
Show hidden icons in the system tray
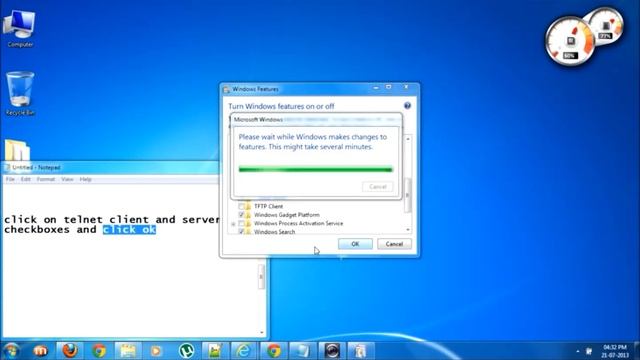578,351
